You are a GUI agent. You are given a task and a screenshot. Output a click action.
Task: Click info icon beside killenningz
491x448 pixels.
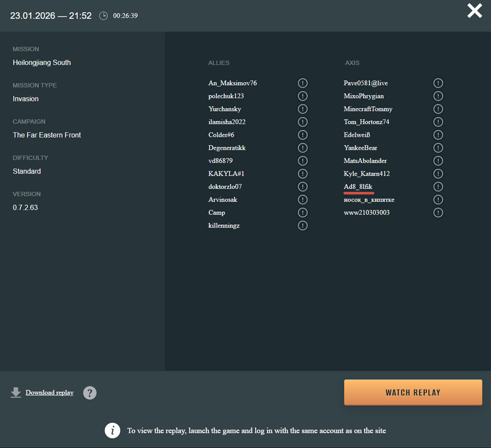303,225
